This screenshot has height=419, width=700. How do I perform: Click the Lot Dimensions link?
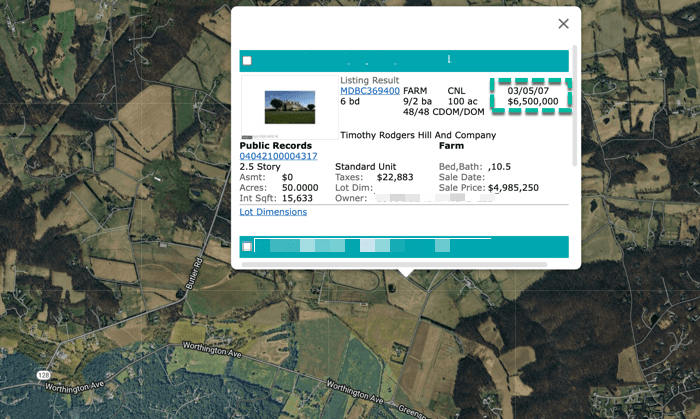273,212
